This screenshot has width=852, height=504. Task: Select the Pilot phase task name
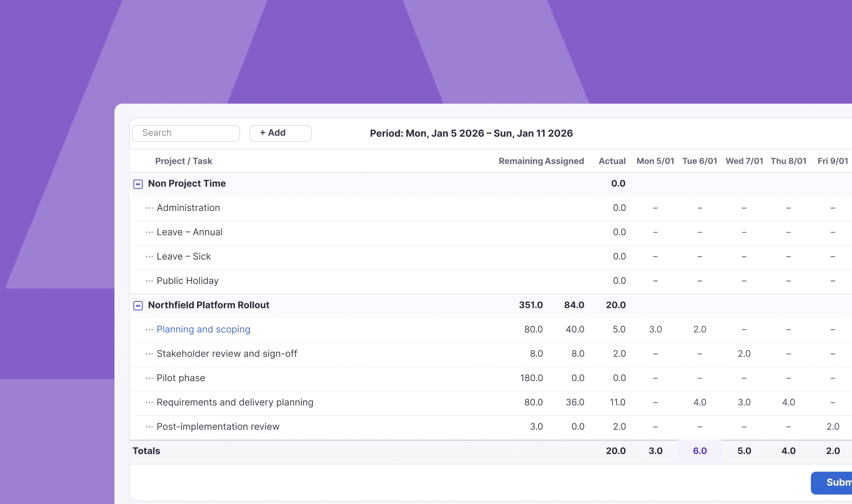[x=181, y=378]
